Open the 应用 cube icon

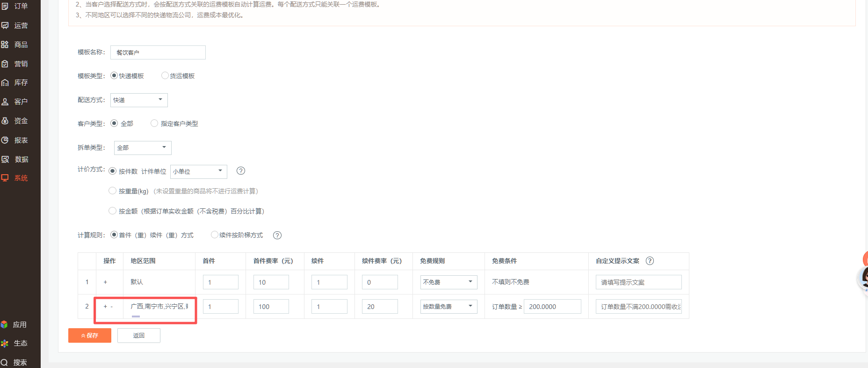coord(4,324)
